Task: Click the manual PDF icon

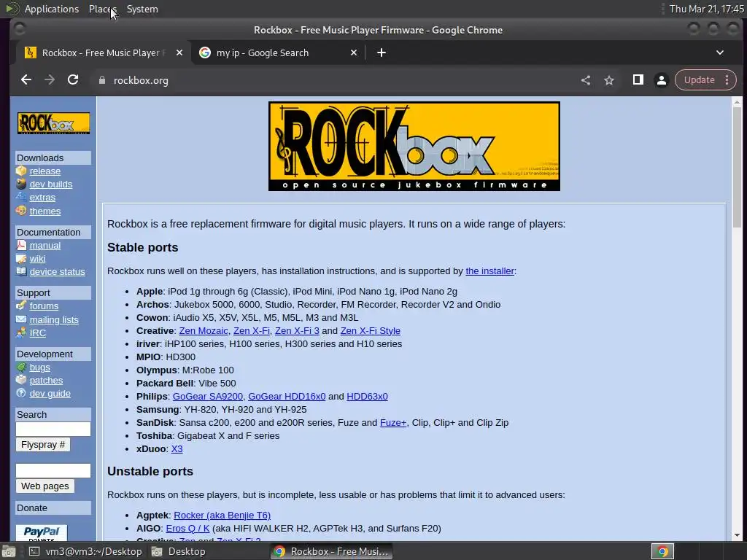Action: pyautogui.click(x=21, y=245)
